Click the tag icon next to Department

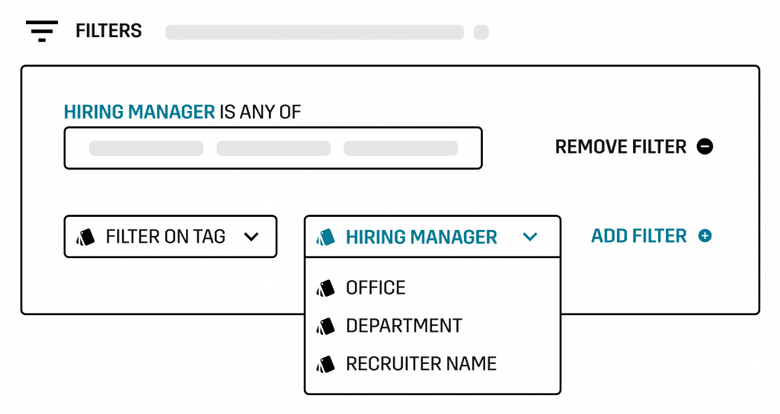(326, 326)
